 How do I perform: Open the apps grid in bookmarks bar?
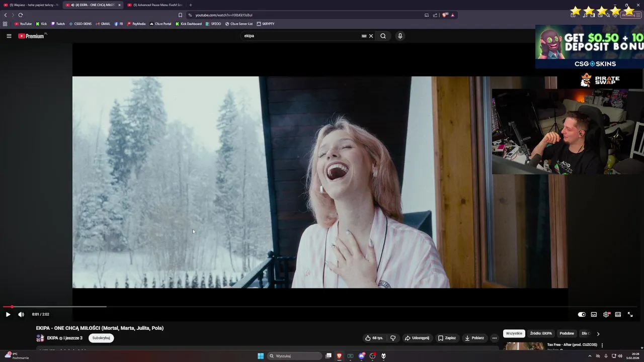[x=5, y=24]
